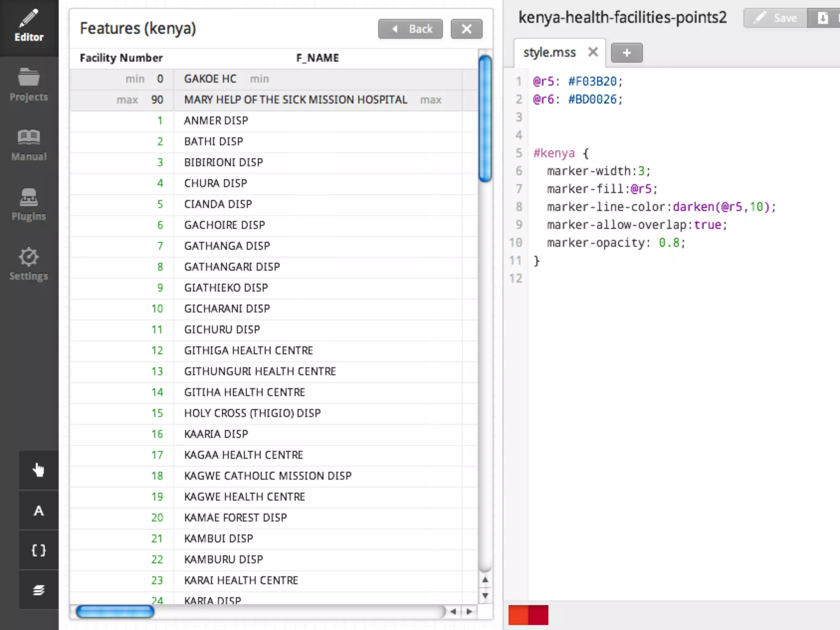Open the Carto curly braces icon
Viewport: 840px width, 630px height.
pyautogui.click(x=39, y=550)
